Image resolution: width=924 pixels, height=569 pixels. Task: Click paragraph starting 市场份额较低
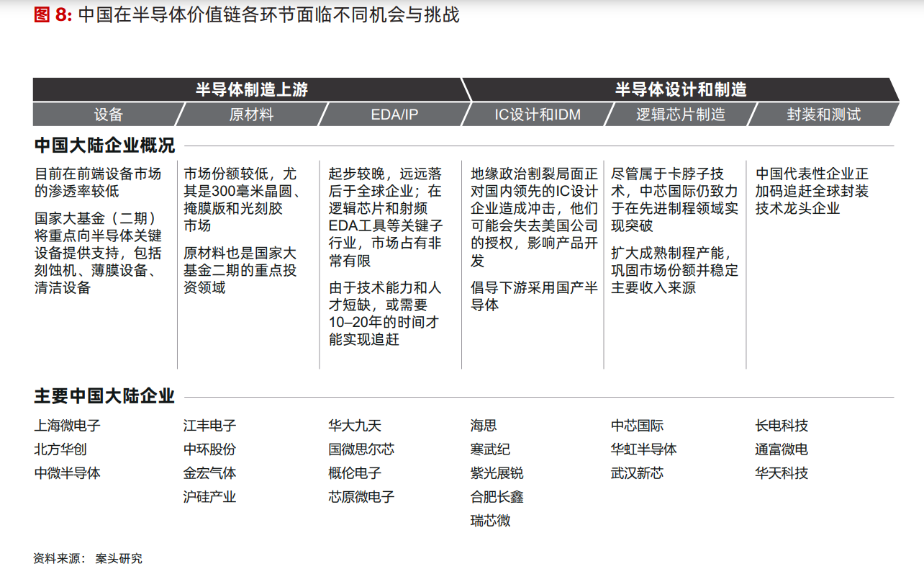tap(243, 200)
